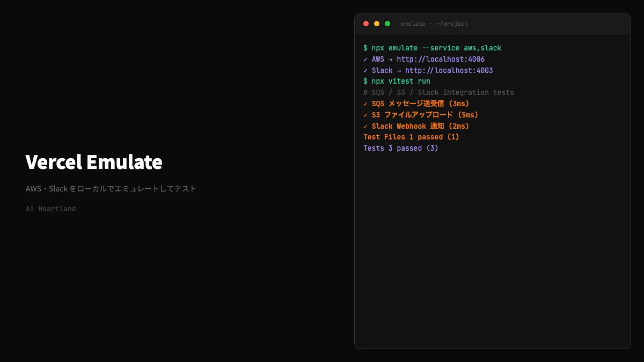The image size is (644, 362).
Task: Click the checkmark next to S3 ファイルアップロード
Action: [x=365, y=115]
